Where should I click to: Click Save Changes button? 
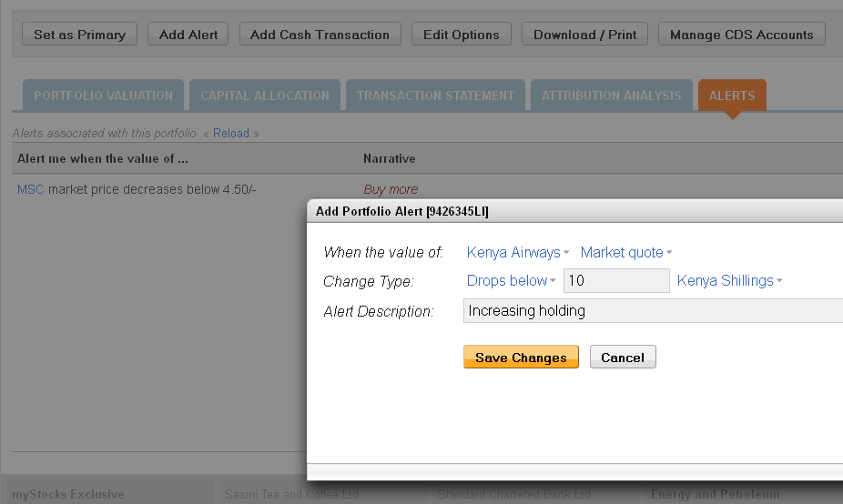(x=521, y=357)
